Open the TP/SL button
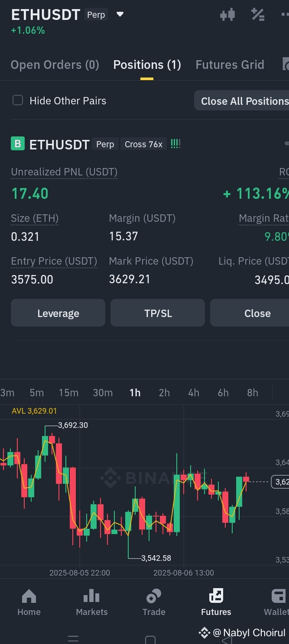 (x=158, y=313)
